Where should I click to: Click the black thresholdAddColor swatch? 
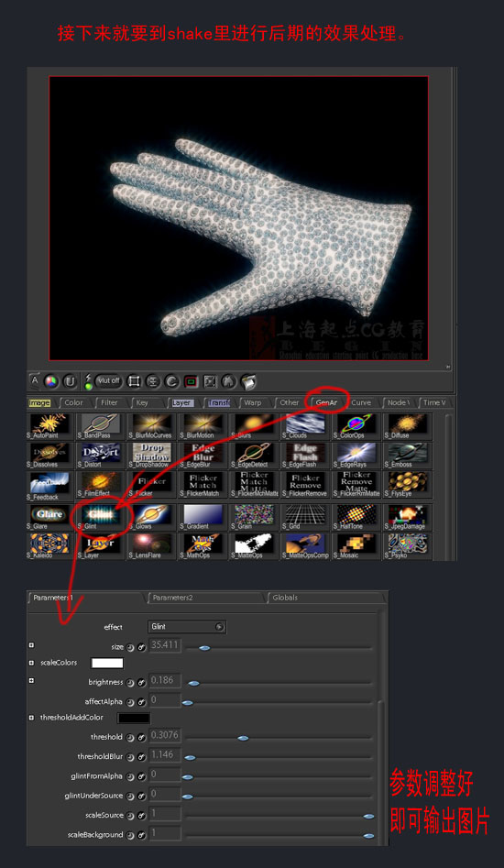click(133, 718)
